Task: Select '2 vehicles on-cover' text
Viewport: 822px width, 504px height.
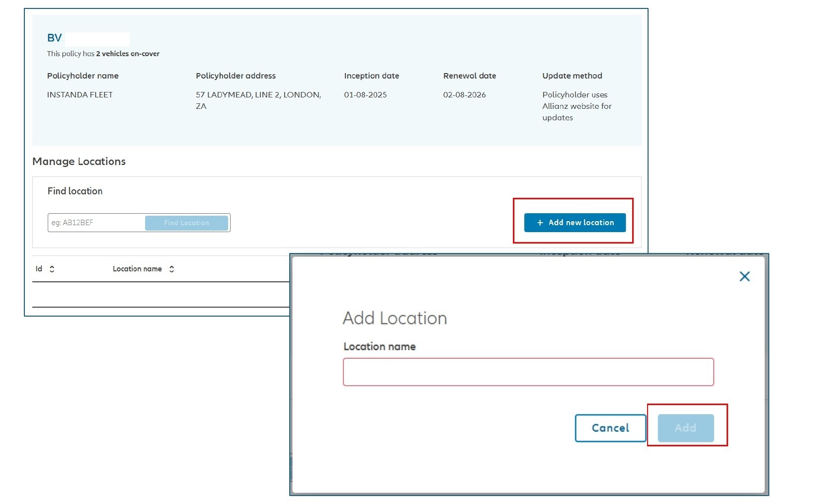Action: click(x=128, y=54)
